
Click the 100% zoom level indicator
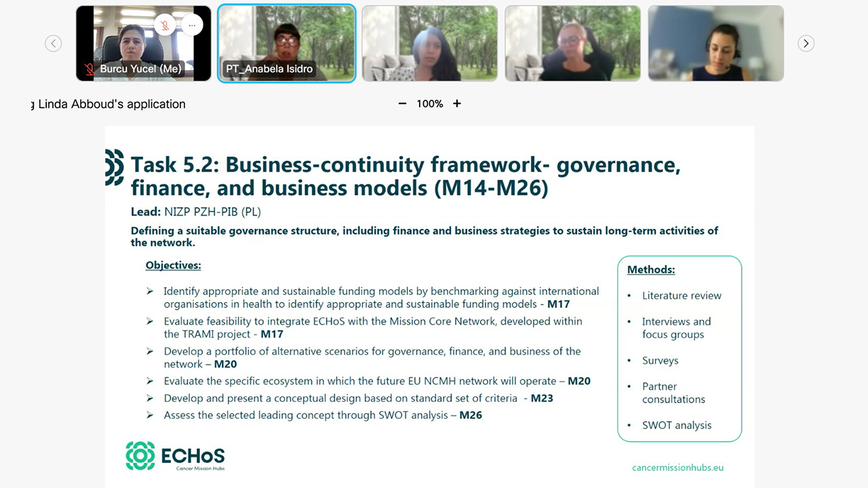430,104
